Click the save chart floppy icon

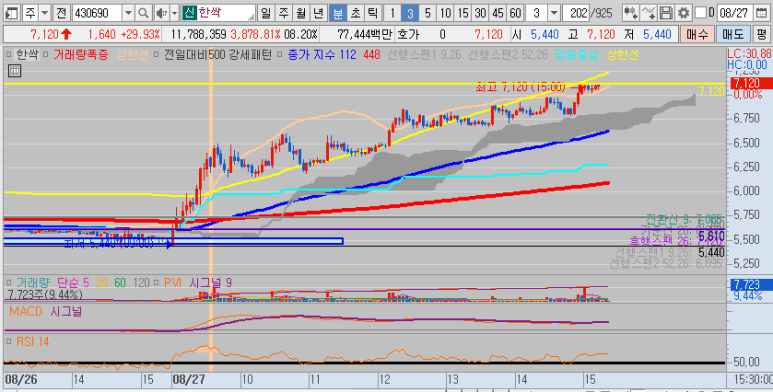coord(666,13)
